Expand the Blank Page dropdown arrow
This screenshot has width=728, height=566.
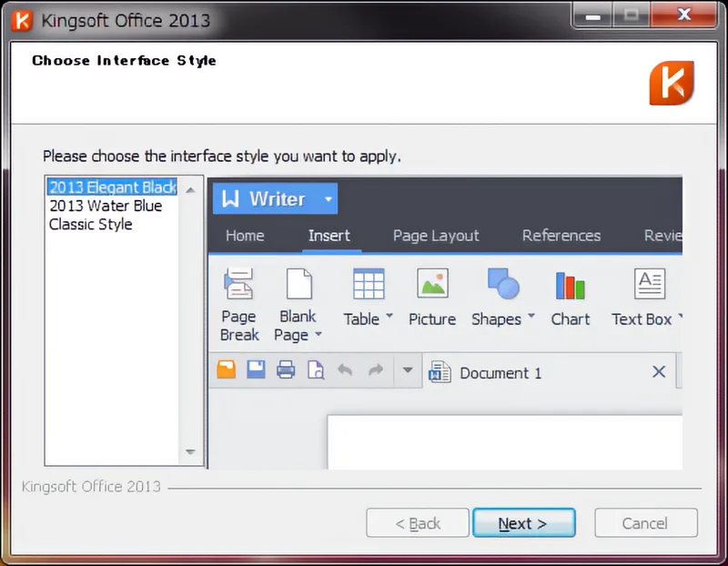(x=318, y=334)
